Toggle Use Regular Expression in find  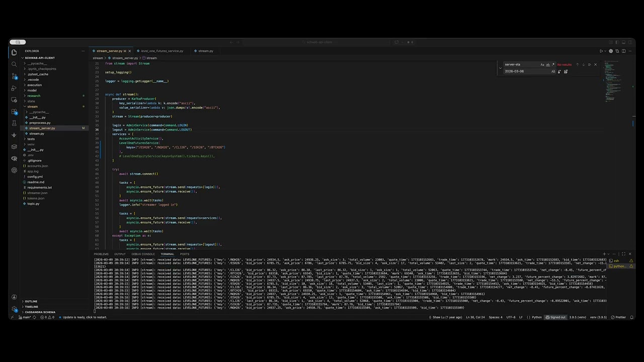click(x=553, y=64)
